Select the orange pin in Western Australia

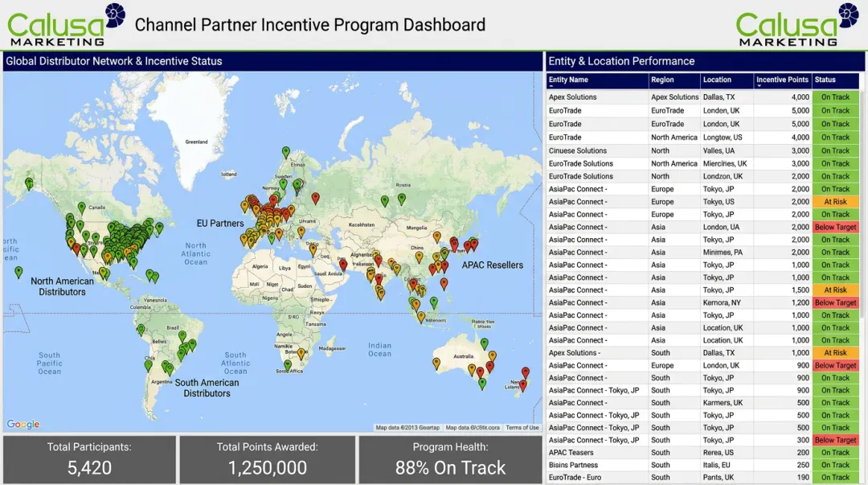(x=436, y=364)
